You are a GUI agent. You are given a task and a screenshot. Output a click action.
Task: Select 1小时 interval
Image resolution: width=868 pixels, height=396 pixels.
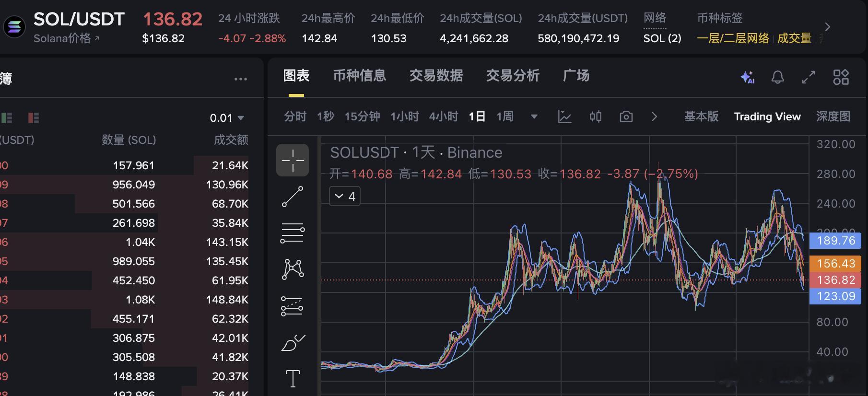[405, 116]
